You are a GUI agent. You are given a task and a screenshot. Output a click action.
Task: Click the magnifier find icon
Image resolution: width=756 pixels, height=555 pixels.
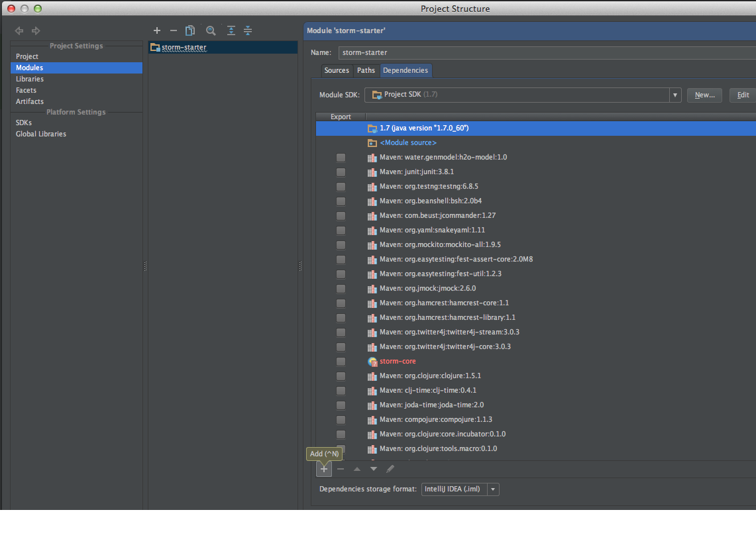coord(211,30)
